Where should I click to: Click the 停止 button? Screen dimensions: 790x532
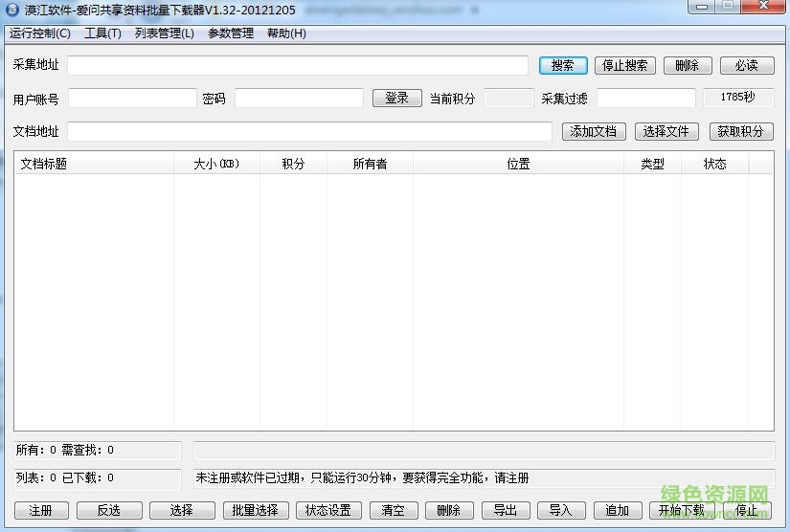(x=747, y=510)
